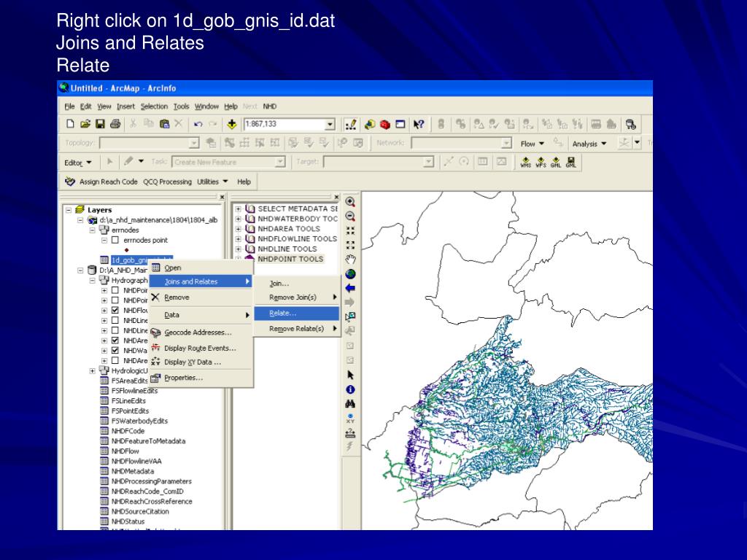Viewport: 747px width, 560px height.
Task: Open the NHD menu in menu bar
Action: point(270,106)
